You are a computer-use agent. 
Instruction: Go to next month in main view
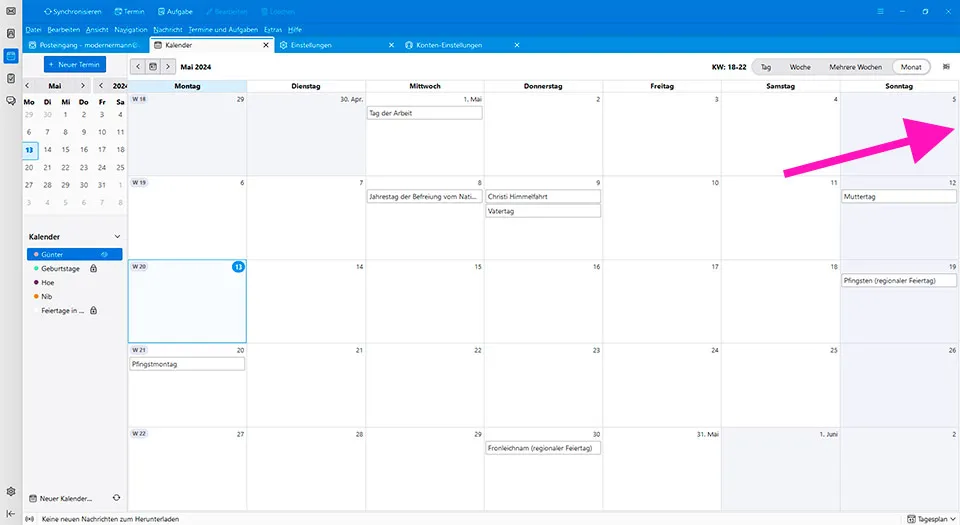click(x=168, y=67)
